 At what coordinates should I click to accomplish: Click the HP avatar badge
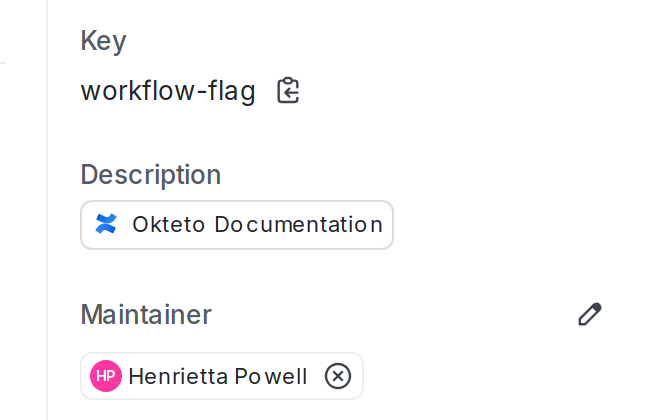click(x=106, y=376)
